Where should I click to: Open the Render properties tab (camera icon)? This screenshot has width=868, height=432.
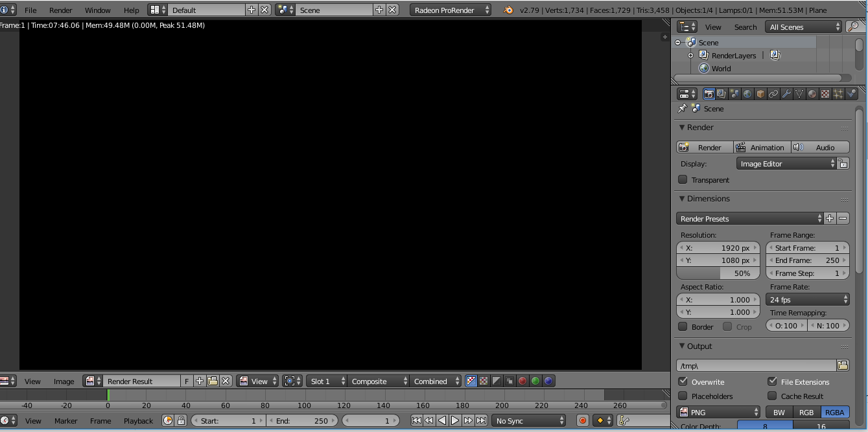[x=709, y=94]
